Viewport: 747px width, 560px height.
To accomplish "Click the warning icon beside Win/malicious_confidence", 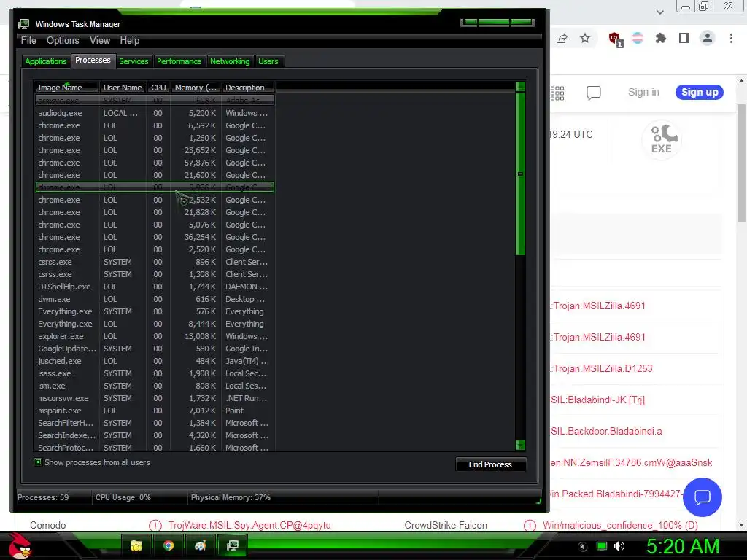I will (x=530, y=525).
